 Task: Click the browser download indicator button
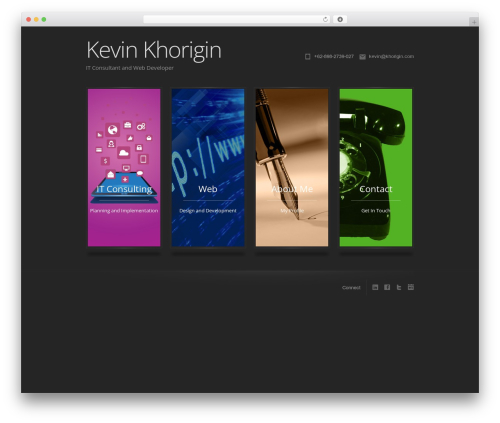[340, 20]
